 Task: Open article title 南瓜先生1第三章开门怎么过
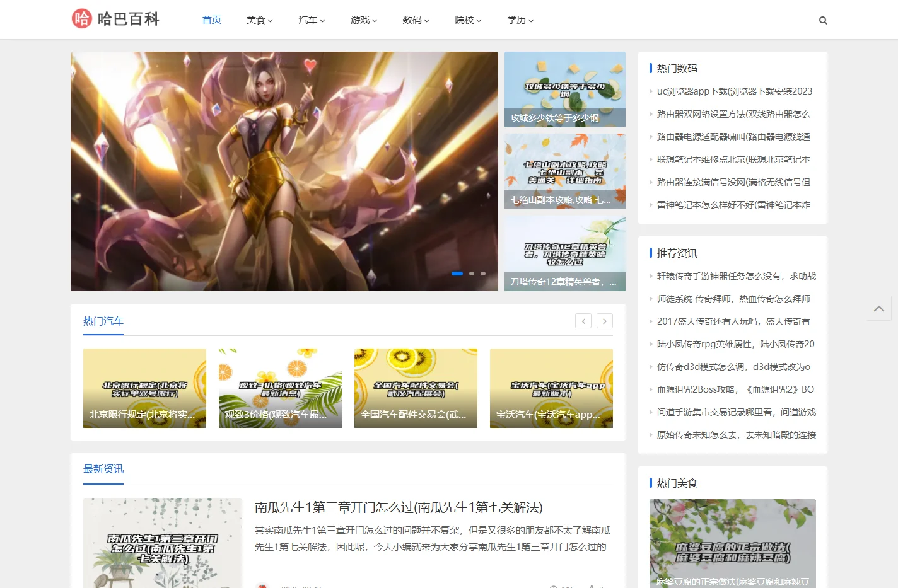(399, 507)
